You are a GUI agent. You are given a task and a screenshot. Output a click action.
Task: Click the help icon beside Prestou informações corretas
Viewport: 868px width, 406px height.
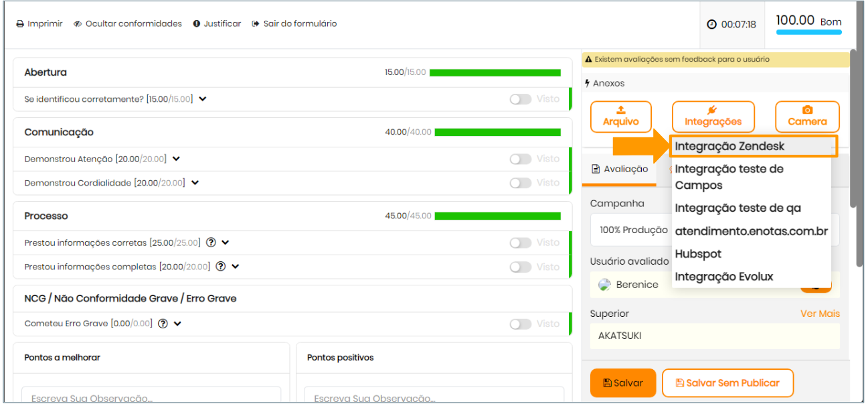point(211,243)
